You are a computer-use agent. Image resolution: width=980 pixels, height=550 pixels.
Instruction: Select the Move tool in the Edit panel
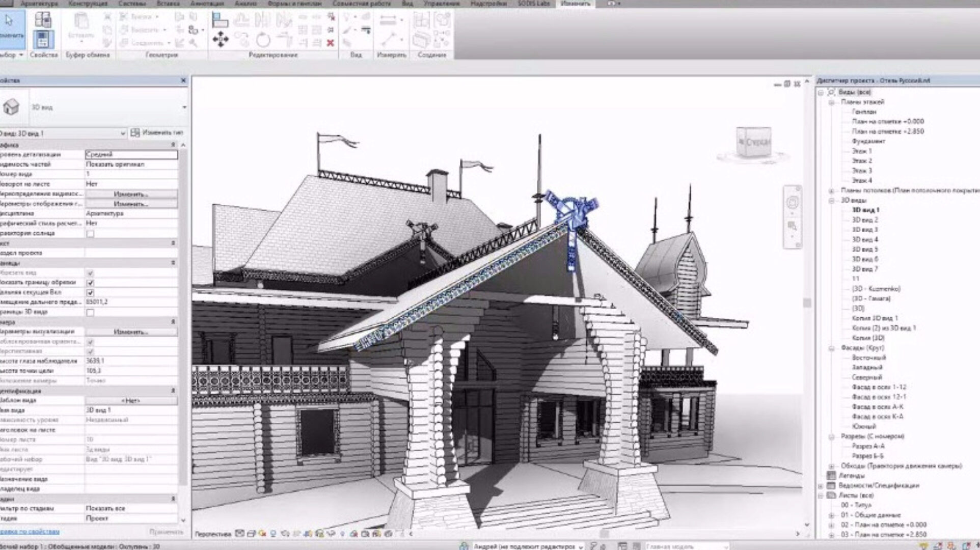(221, 39)
